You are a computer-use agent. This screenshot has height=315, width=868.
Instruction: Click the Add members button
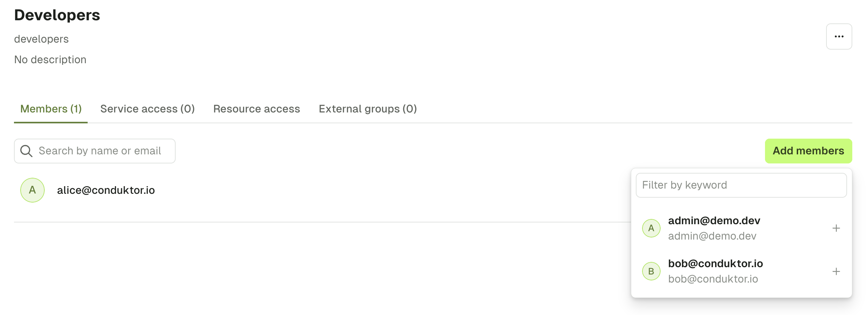[x=808, y=151]
